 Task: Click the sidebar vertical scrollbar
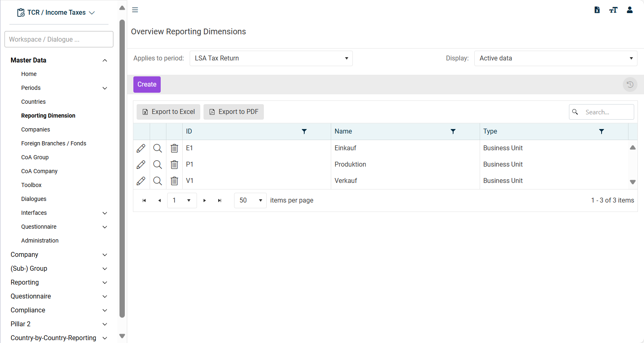pyautogui.click(x=122, y=168)
